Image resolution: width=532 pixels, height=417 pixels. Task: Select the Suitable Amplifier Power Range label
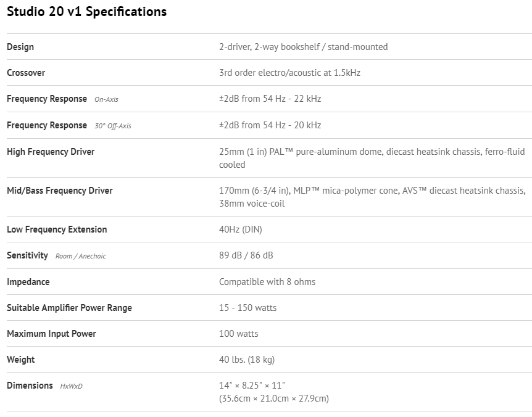pyautogui.click(x=69, y=308)
